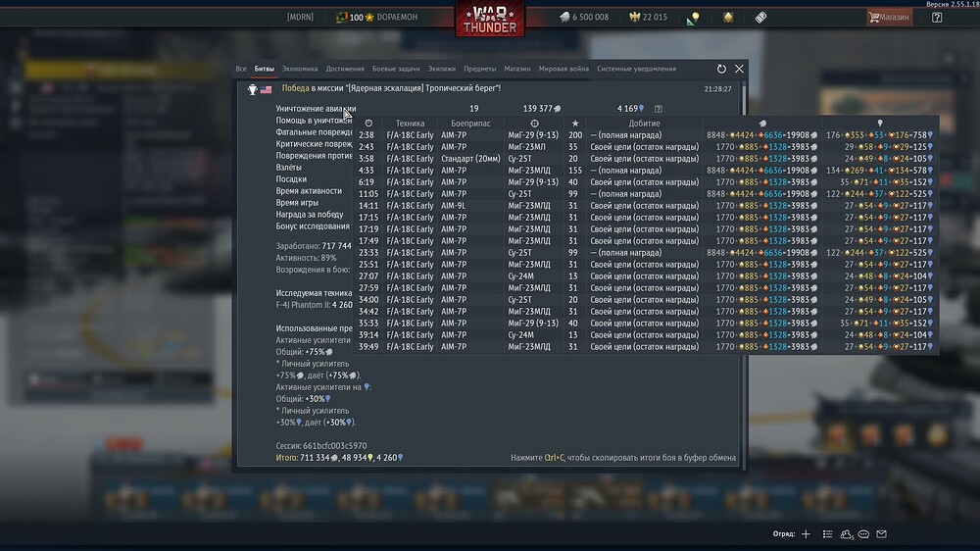This screenshot has height=551, width=980.
Task: Click the War Thunder logo
Action: [490, 19]
